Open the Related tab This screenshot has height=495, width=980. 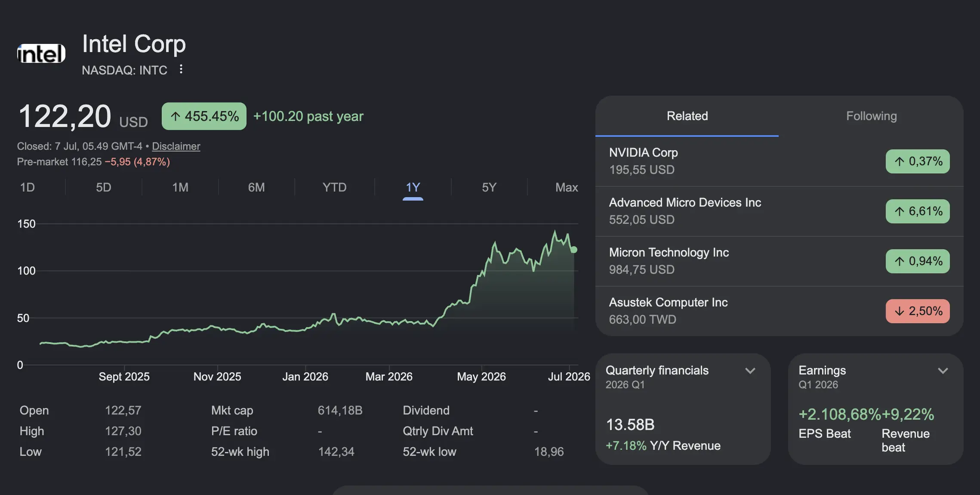pyautogui.click(x=687, y=116)
